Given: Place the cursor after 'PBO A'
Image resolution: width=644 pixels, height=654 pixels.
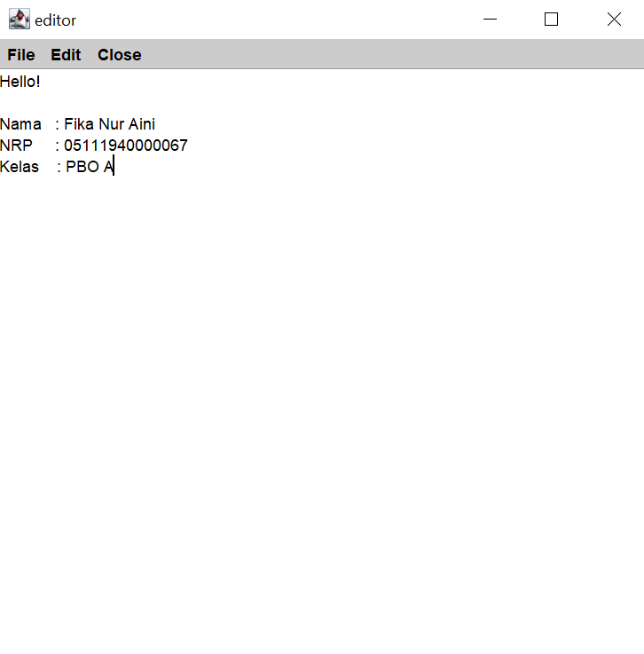Looking at the screenshot, I should [x=114, y=167].
